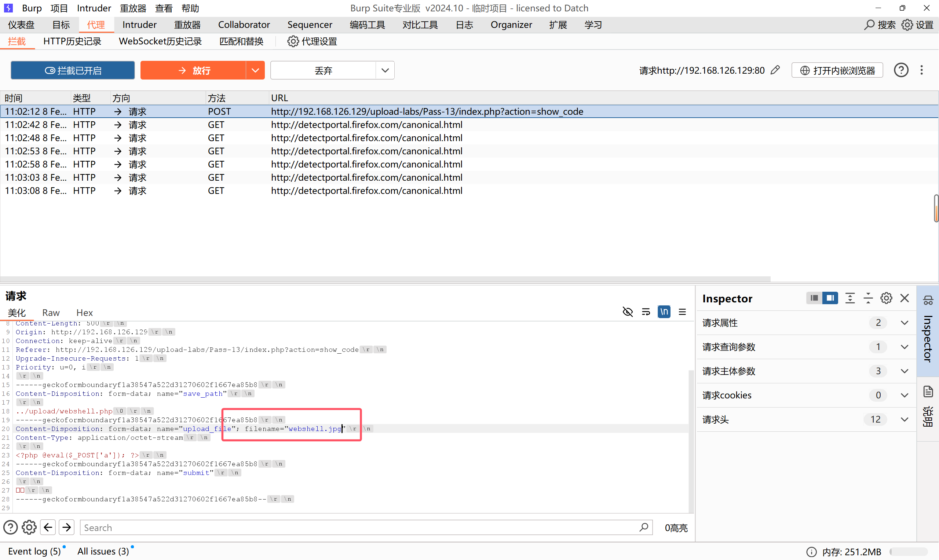Toggle the intercept is on button
939x560 pixels.
click(73, 70)
